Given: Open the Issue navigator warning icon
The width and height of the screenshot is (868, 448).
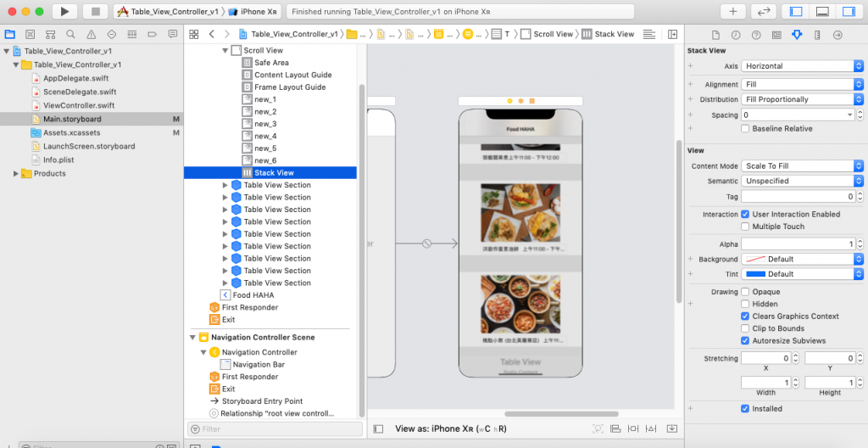Looking at the screenshot, I should (x=92, y=35).
